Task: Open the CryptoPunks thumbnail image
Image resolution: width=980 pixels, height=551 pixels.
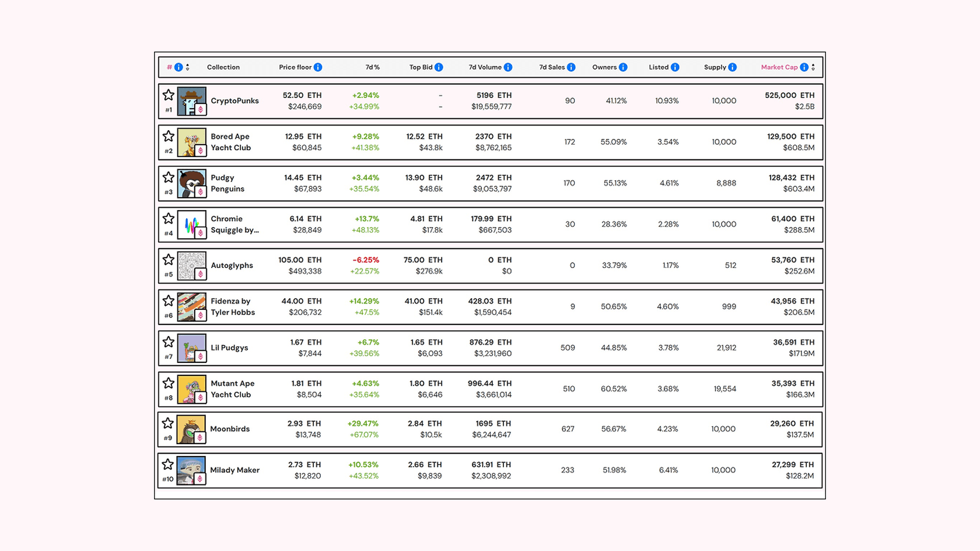Action: (192, 101)
